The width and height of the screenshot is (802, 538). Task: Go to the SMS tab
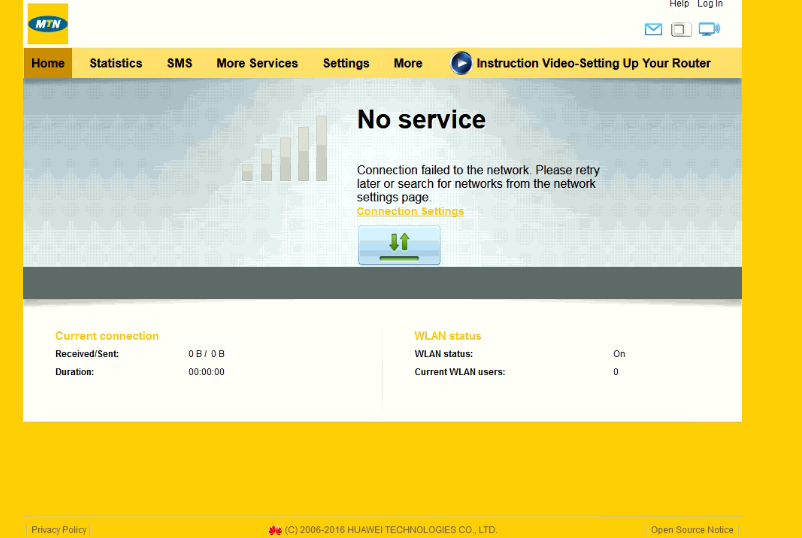180,63
